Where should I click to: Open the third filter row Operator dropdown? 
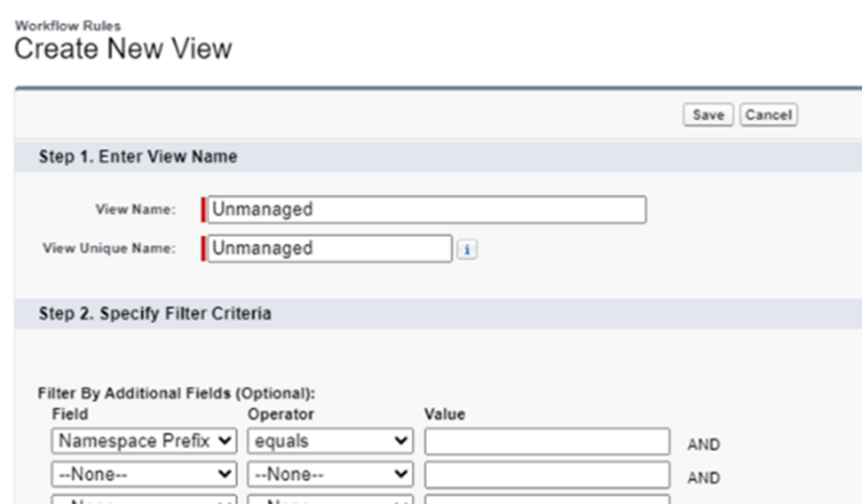click(328, 501)
